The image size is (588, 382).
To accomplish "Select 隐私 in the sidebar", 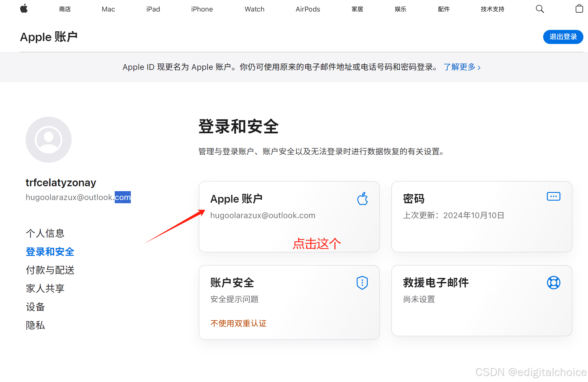I will pyautogui.click(x=35, y=325).
